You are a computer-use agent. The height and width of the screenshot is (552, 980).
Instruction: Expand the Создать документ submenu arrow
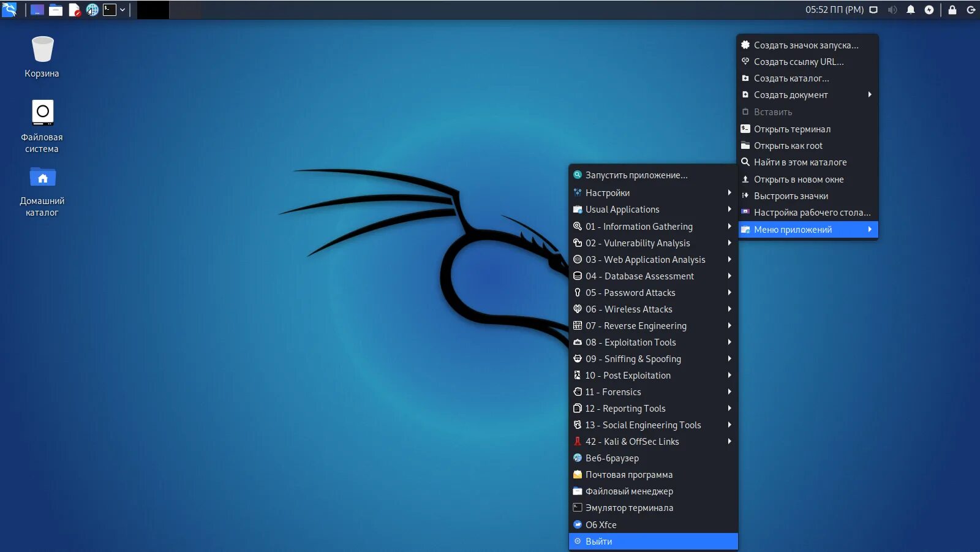point(870,95)
